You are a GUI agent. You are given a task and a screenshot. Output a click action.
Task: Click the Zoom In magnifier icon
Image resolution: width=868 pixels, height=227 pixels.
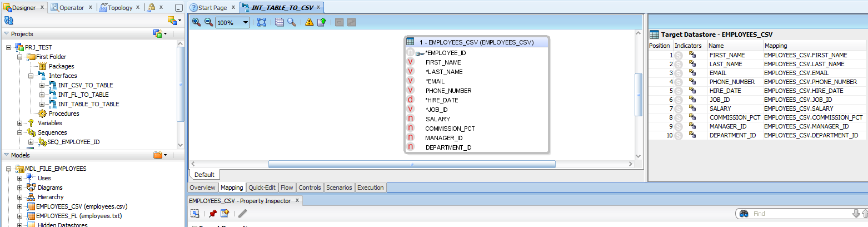pyautogui.click(x=196, y=22)
